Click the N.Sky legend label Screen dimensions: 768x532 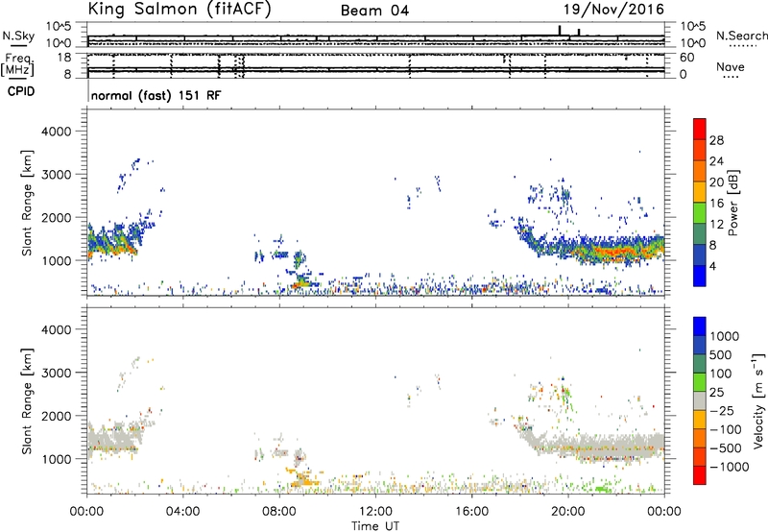click(x=18, y=36)
